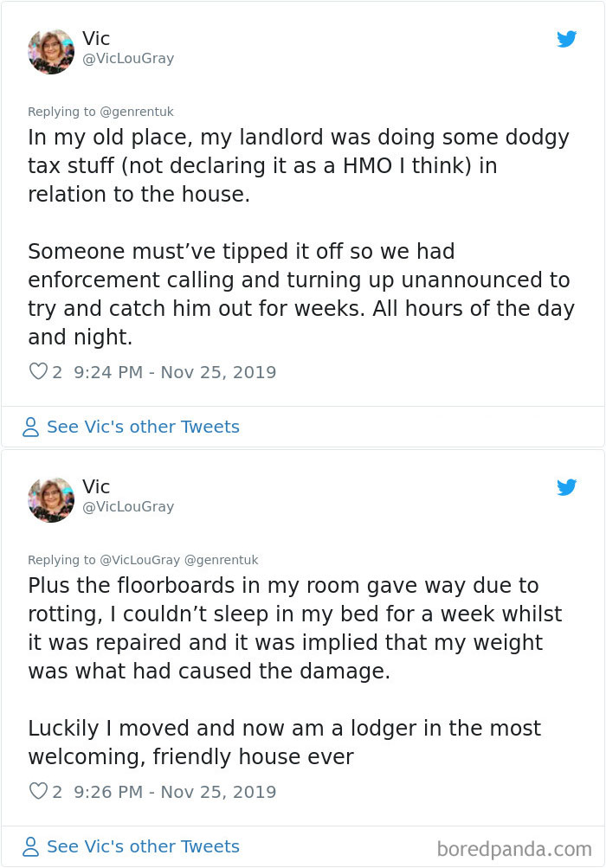
Task: Like the second tweet using the heart icon
Action: tap(37, 790)
